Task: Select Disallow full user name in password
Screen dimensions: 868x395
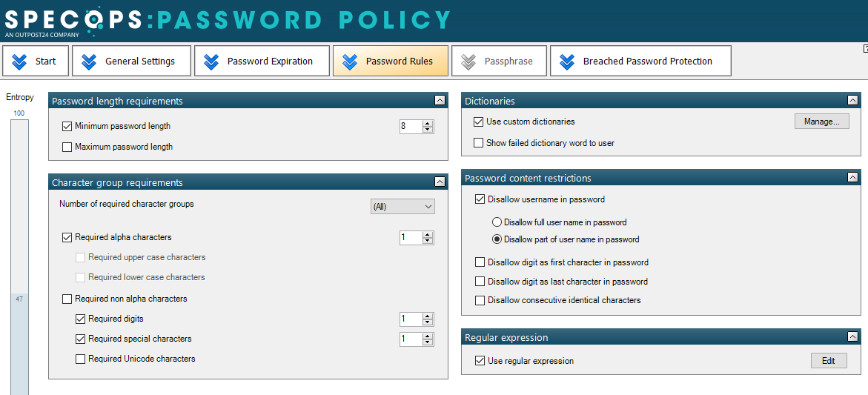Action: 497,222
